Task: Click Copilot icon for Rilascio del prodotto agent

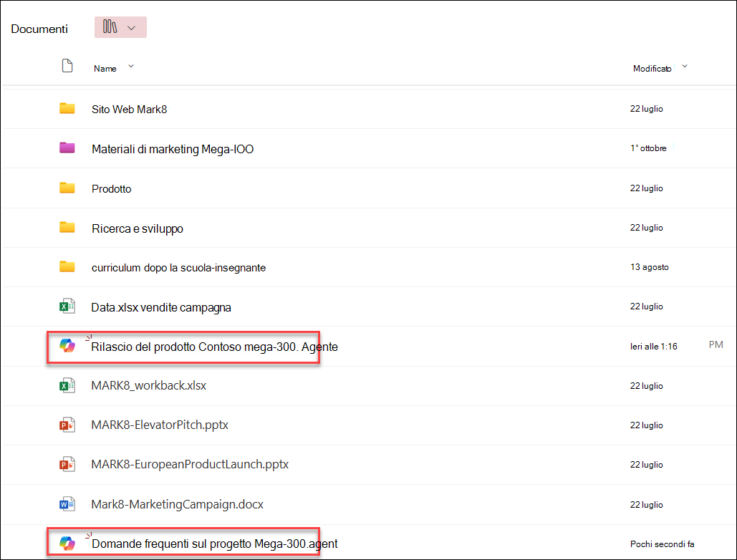Action: pyautogui.click(x=67, y=346)
